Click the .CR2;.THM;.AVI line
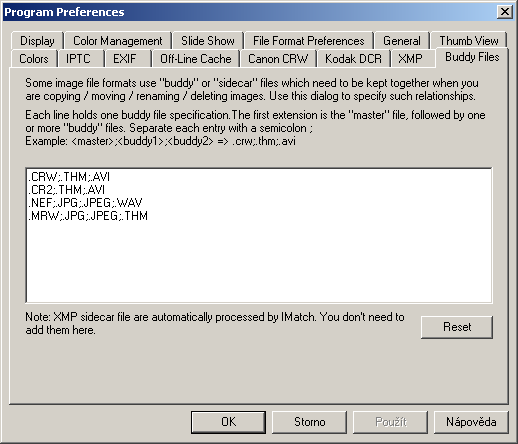This screenshot has height=444, width=518. (x=66, y=190)
